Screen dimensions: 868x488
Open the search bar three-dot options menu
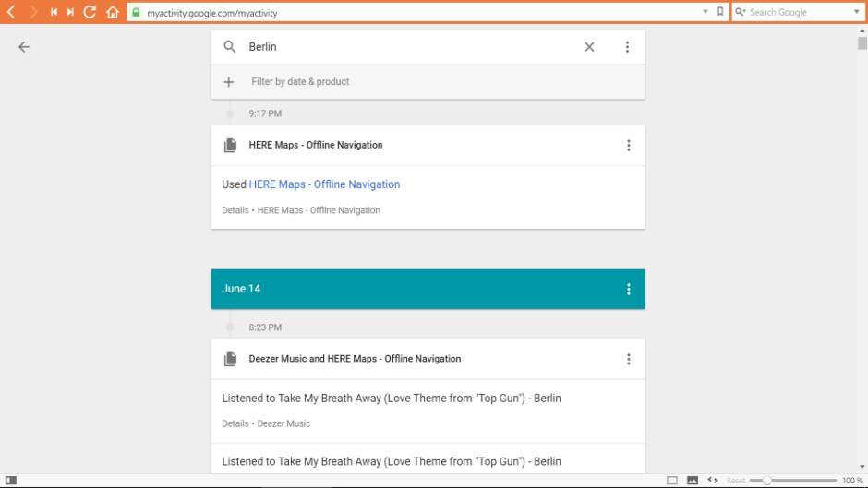[627, 47]
